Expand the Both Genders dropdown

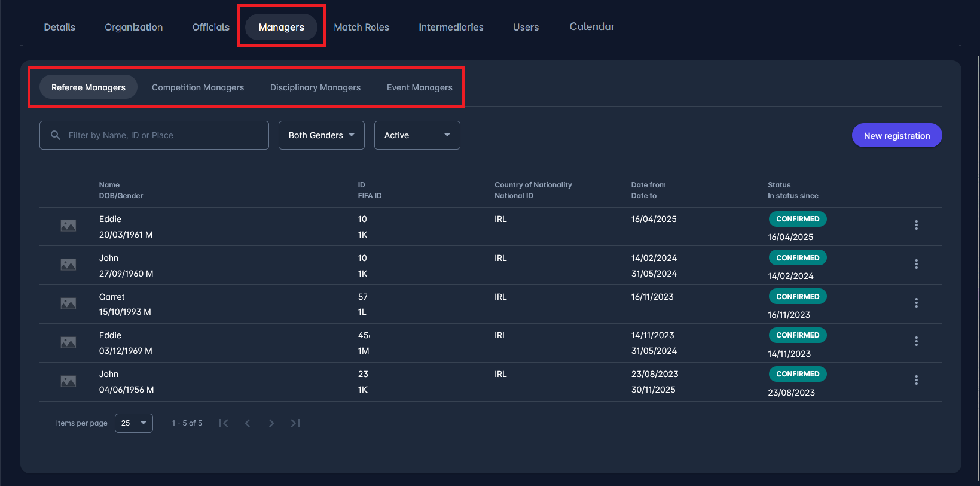(321, 135)
